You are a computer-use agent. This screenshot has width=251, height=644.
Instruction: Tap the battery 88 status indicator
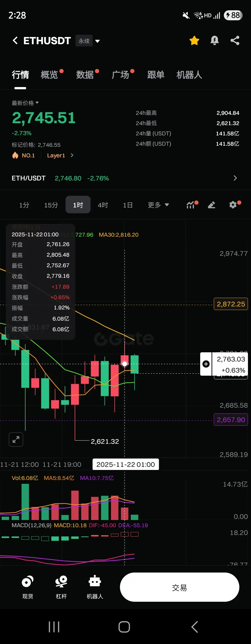click(x=233, y=15)
